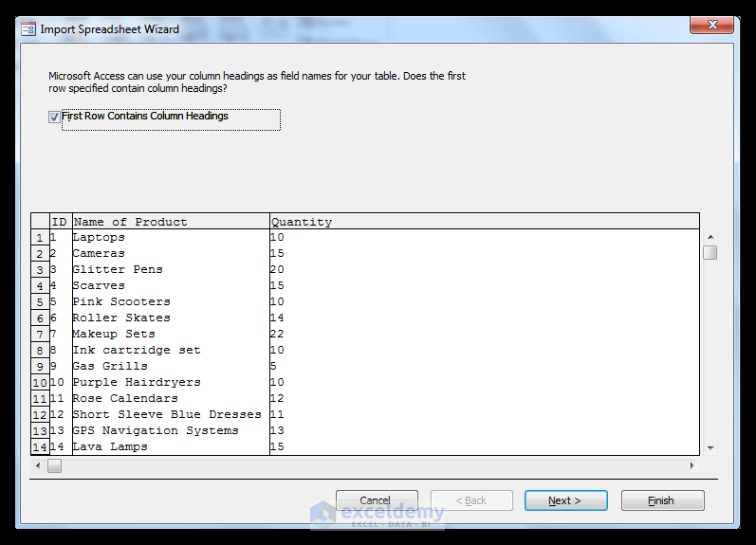Screen dimensions: 756x545
Task: Click row header number 14
Action: (40, 447)
